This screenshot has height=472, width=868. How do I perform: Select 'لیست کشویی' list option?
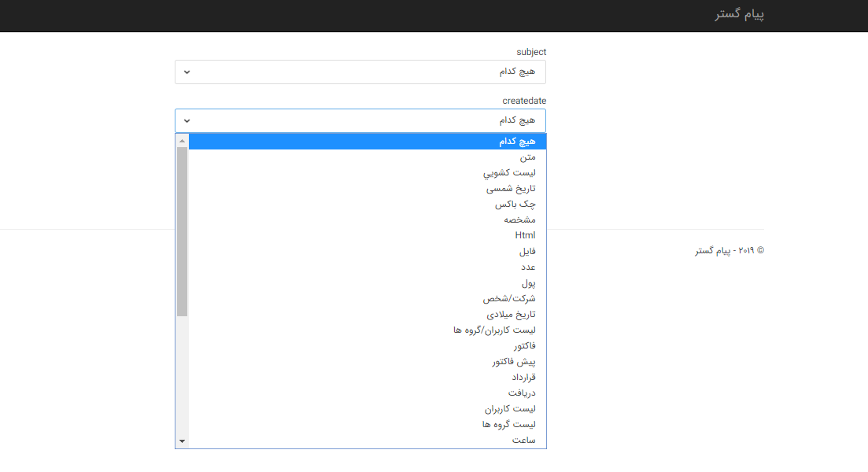[x=367, y=173]
